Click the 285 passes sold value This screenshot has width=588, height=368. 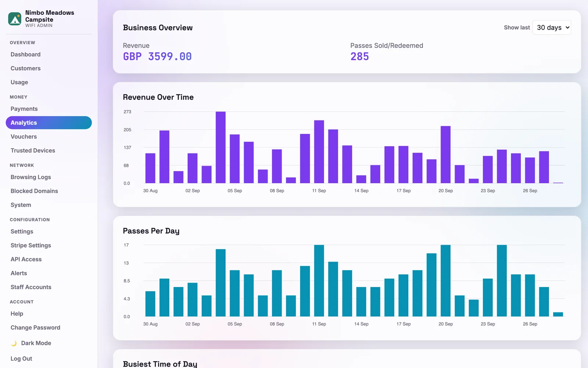[359, 57]
